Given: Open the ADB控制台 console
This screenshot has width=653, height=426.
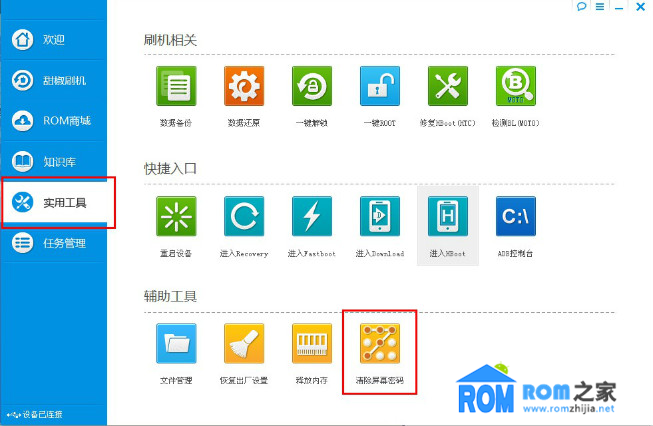Looking at the screenshot, I should point(516,216).
